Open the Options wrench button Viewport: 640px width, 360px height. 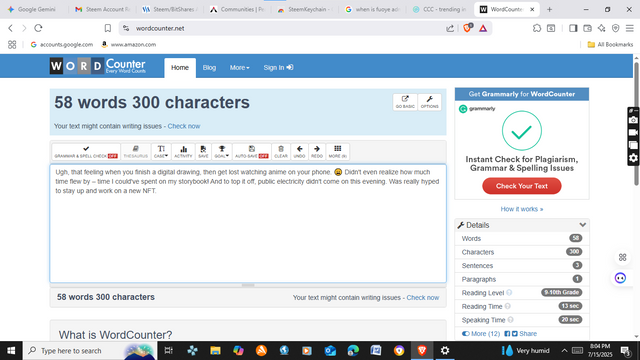(x=429, y=102)
